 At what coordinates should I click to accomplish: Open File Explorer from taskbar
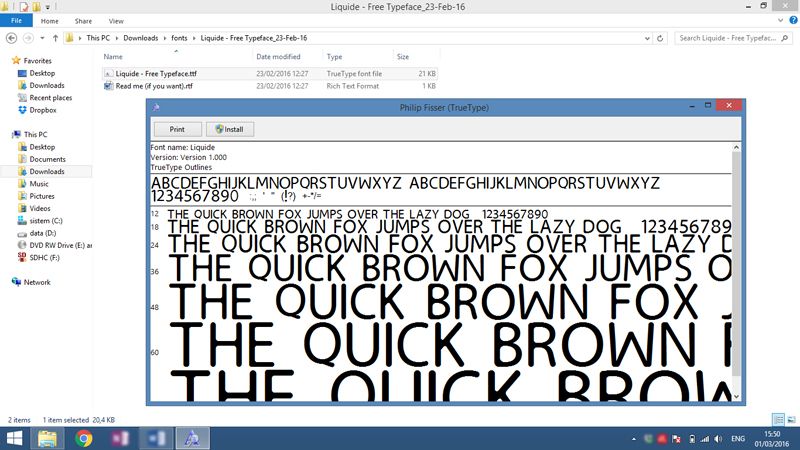(47, 439)
